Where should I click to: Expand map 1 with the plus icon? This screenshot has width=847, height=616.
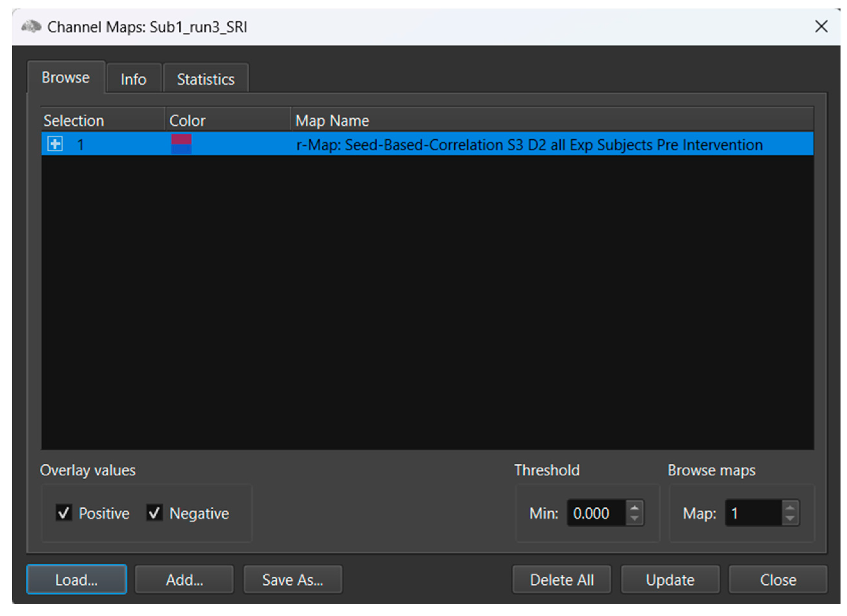point(55,144)
